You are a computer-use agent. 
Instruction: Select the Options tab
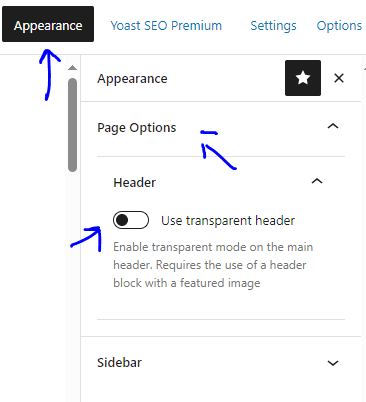339,26
